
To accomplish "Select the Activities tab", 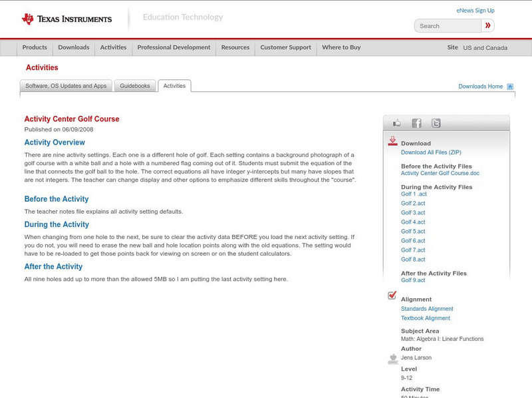I will 174,86.
